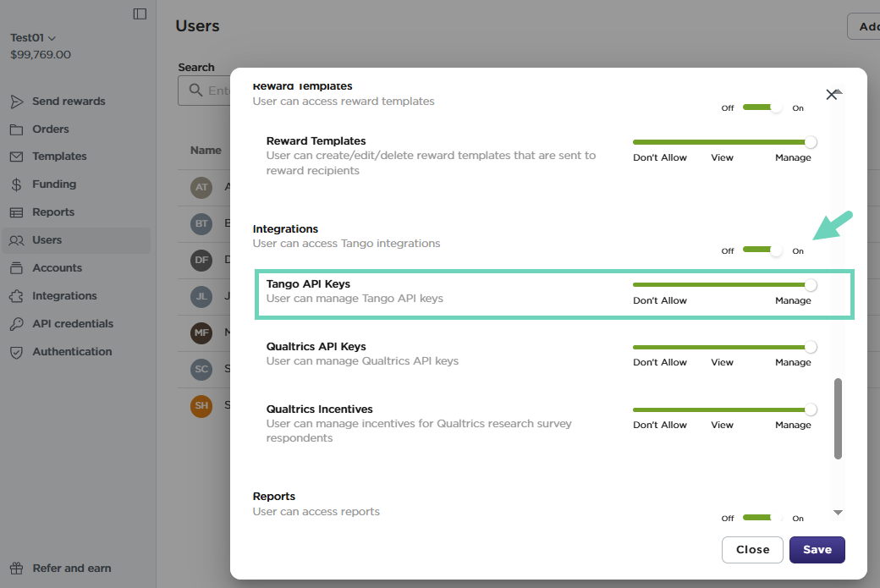The image size is (880, 588).
Task: Toggle the Integrations access switch off
Action: point(763,250)
